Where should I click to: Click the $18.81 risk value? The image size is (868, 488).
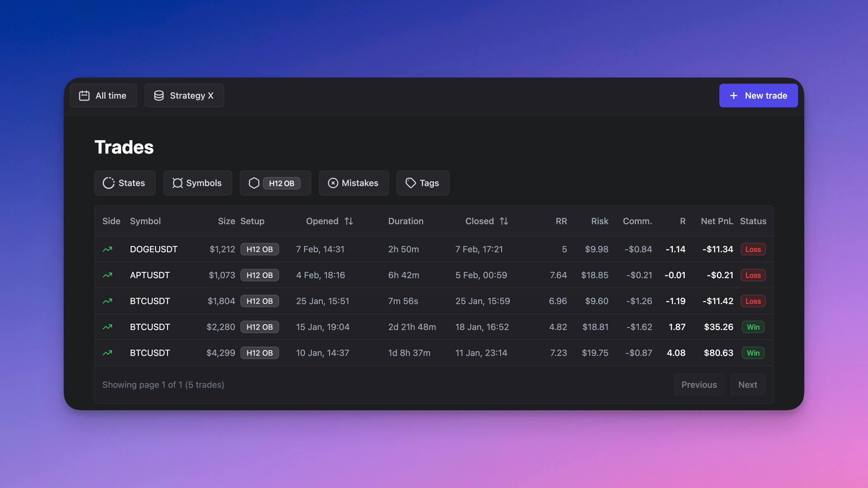(595, 327)
